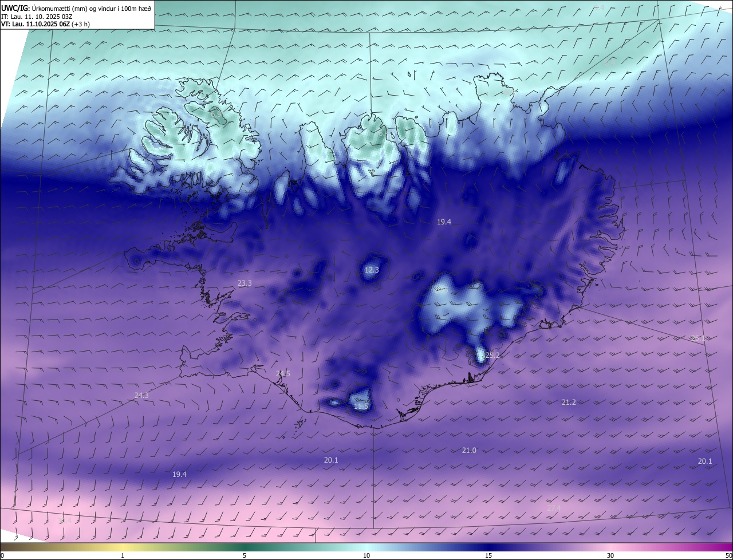This screenshot has height=560, width=733.
Task: Click the "5" tick on the color scale
Action: (245, 555)
